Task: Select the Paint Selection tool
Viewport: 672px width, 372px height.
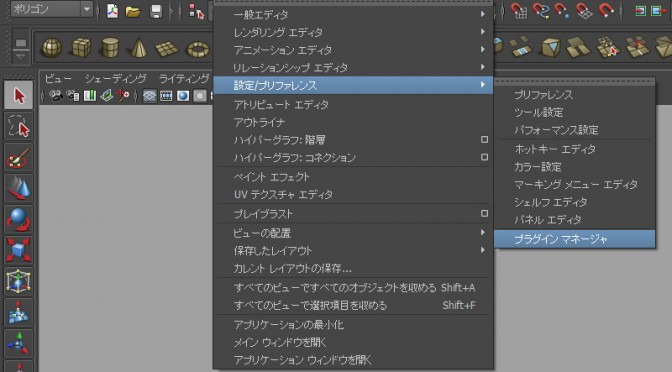Action: pos(18,157)
